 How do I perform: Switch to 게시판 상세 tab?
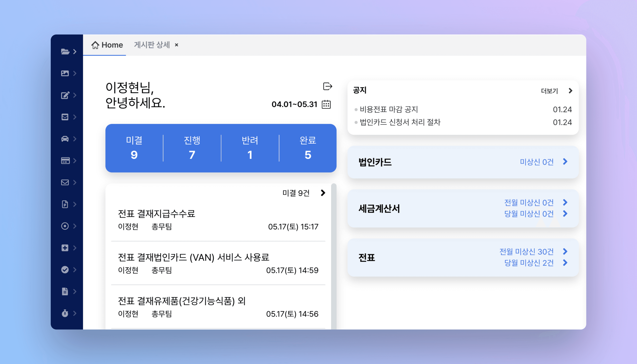pos(152,45)
